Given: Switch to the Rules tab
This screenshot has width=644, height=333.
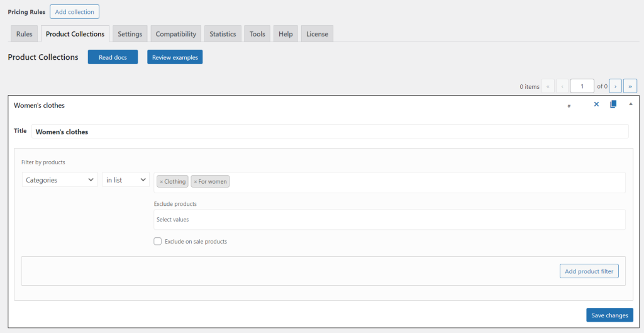Looking at the screenshot, I should 25,34.
